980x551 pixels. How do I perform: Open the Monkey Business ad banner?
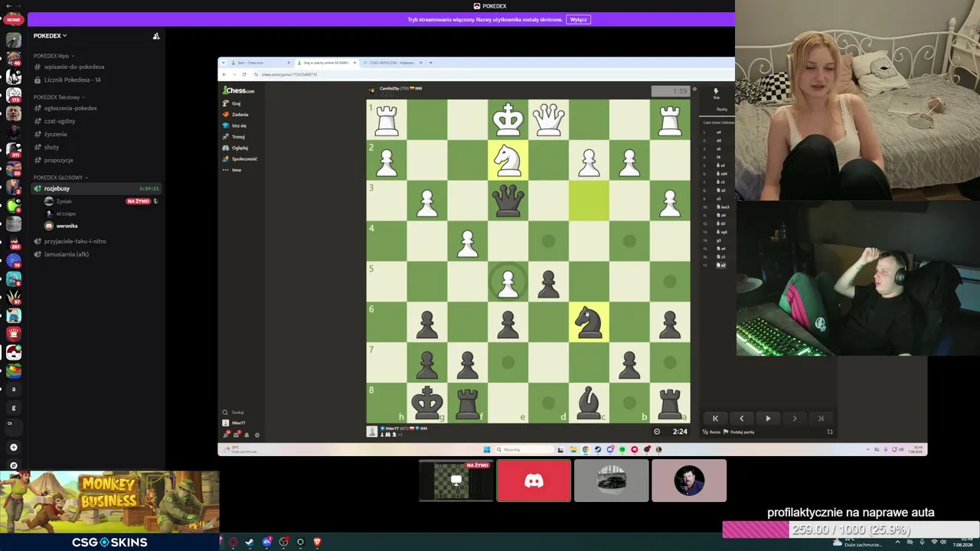click(x=109, y=502)
